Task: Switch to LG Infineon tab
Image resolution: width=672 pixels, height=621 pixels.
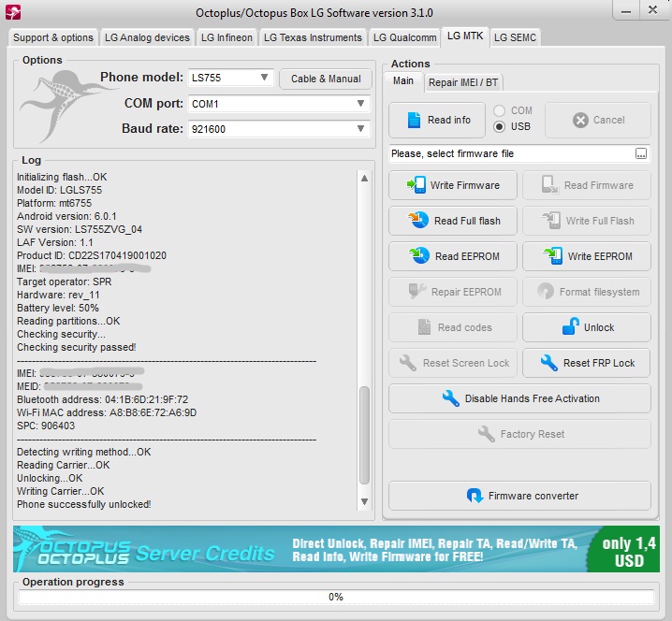Action: [226, 37]
